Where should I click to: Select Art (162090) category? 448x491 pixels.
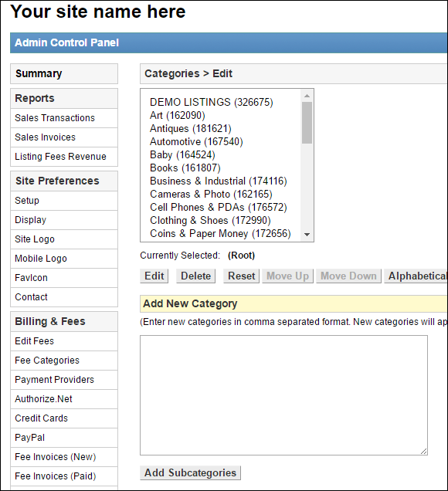pyautogui.click(x=178, y=116)
